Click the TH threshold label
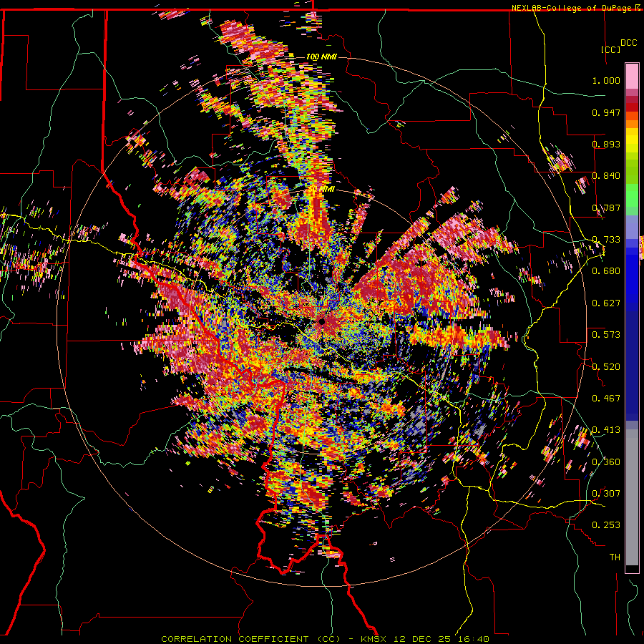Viewport: 644px width, 644px height. (615, 557)
